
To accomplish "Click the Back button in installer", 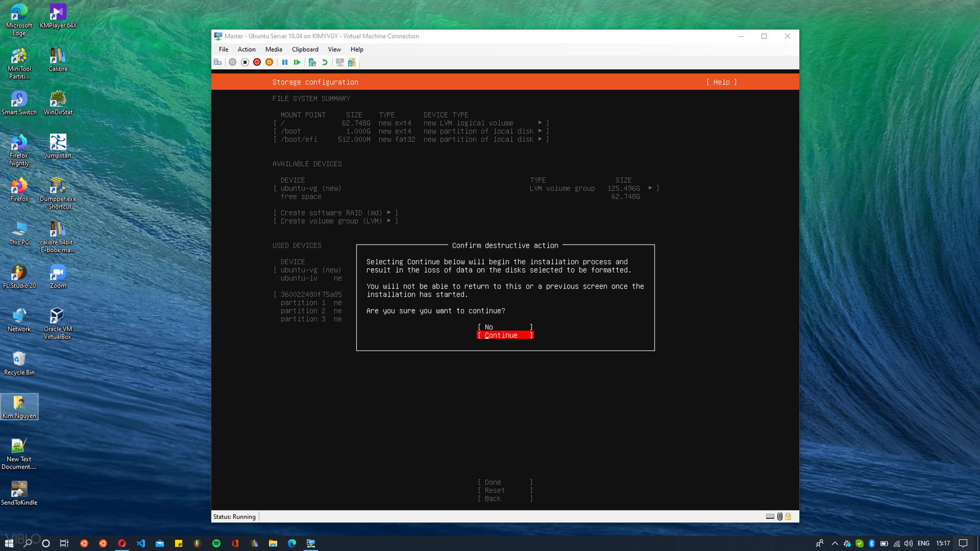I will tap(505, 499).
